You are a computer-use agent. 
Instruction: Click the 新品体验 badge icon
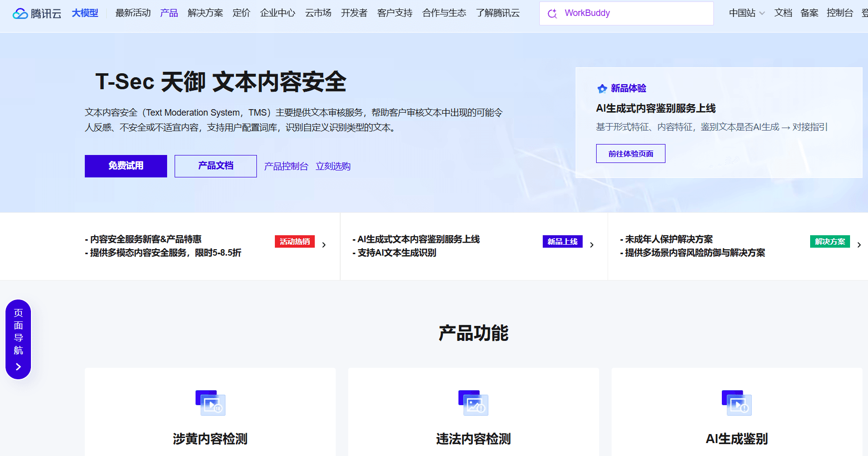(602, 89)
